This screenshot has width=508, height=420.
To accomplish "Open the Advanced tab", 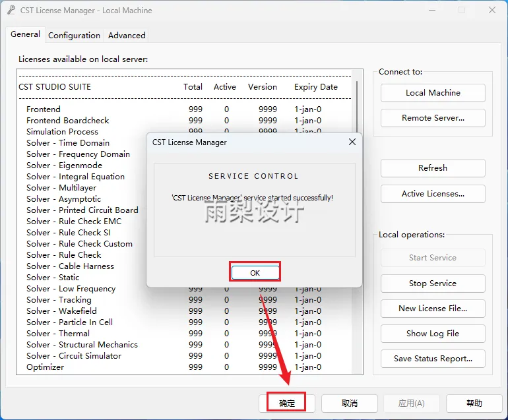I will [x=127, y=36].
